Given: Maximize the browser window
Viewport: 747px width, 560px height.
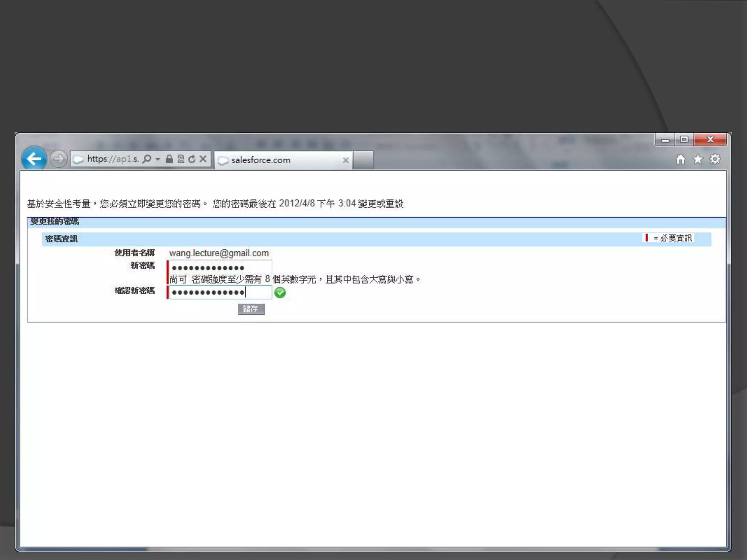Looking at the screenshot, I should point(684,139).
